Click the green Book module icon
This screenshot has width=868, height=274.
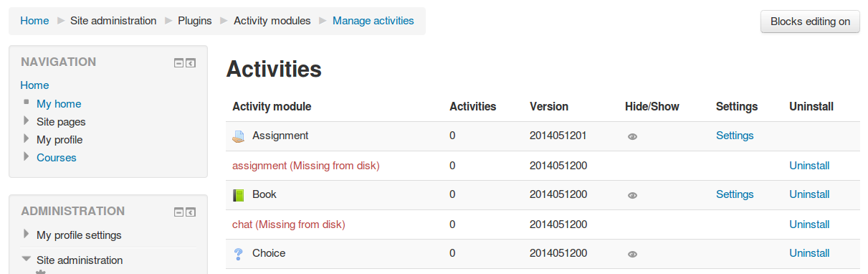coord(239,194)
